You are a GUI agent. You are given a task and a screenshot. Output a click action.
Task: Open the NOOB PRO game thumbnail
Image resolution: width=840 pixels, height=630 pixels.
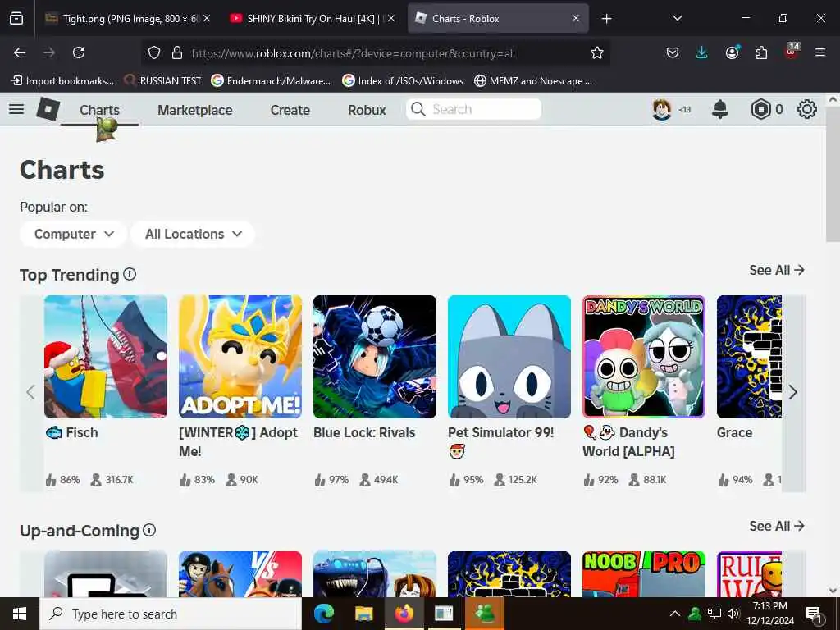coord(644,573)
